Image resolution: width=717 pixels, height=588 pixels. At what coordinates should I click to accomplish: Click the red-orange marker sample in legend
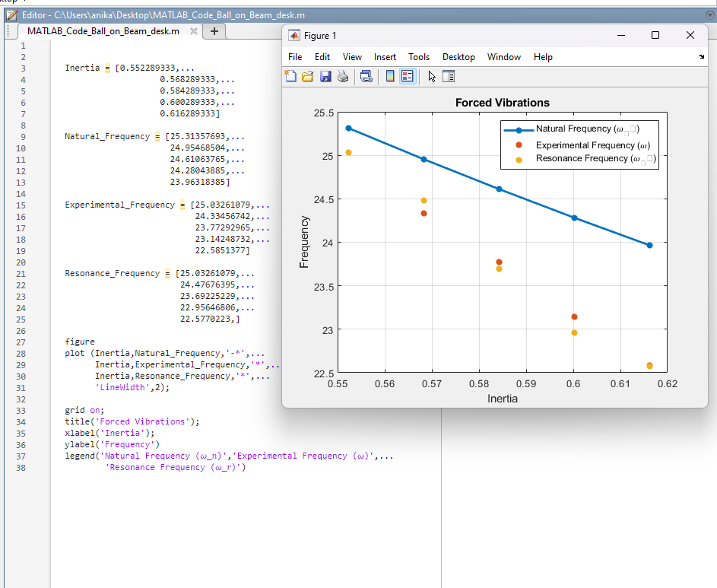pyautogui.click(x=519, y=145)
